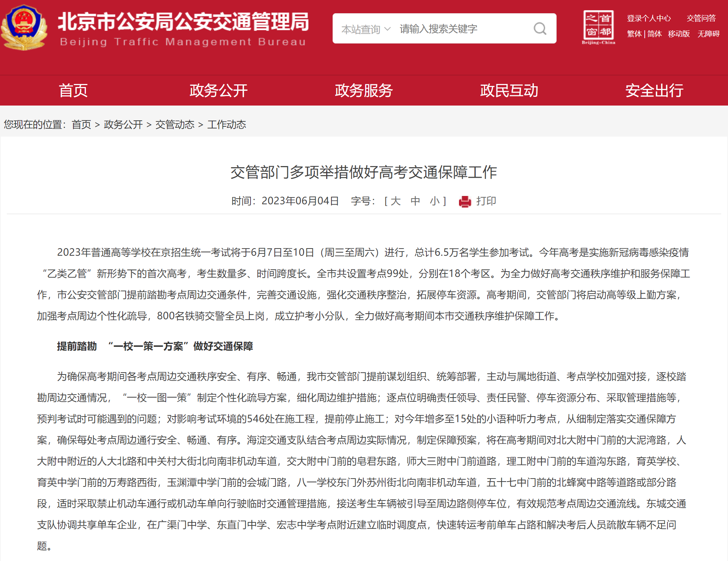Open the 无障碍 accessibility link
The width and height of the screenshot is (728, 561).
(708, 34)
